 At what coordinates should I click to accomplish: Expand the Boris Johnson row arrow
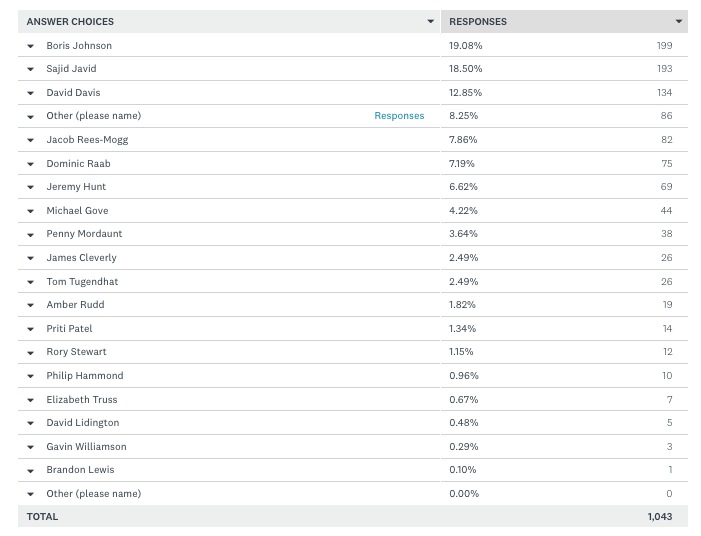(32, 46)
